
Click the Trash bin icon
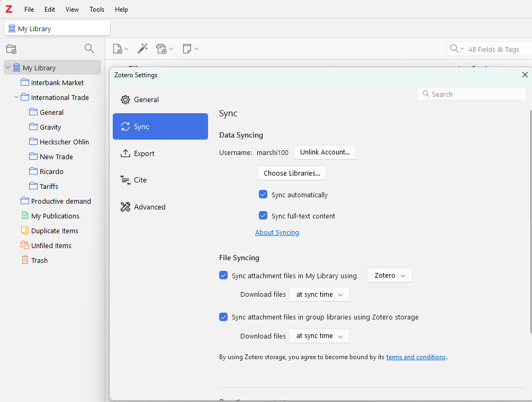25,260
